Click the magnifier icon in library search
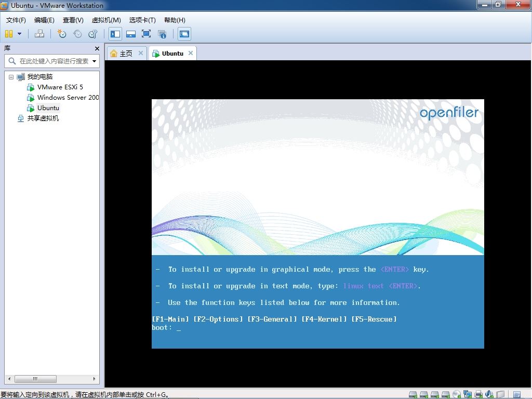Viewport: 532px width, 399px height. coord(12,61)
